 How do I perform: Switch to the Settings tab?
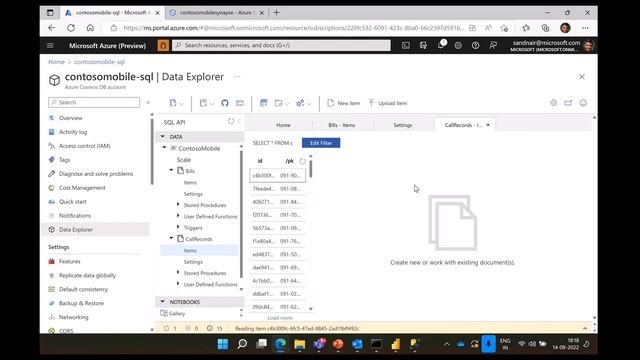coord(402,125)
